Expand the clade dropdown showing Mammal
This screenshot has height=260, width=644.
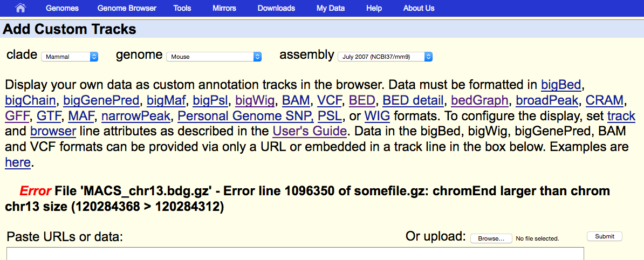[70, 57]
